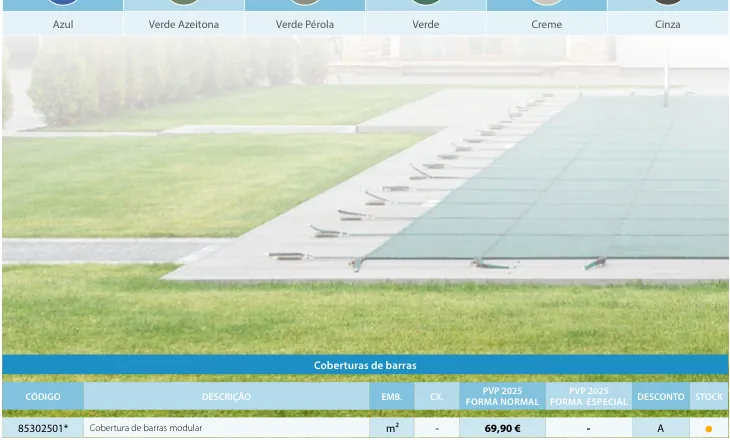Click the m² unit cell
This screenshot has height=440, width=730.
point(392,428)
